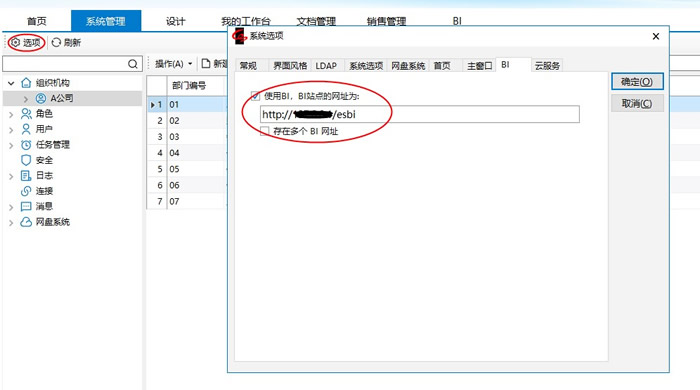Image resolution: width=700 pixels, height=390 pixels.
Task: Select the 网盘系统 cloud icon
Action: click(x=26, y=222)
